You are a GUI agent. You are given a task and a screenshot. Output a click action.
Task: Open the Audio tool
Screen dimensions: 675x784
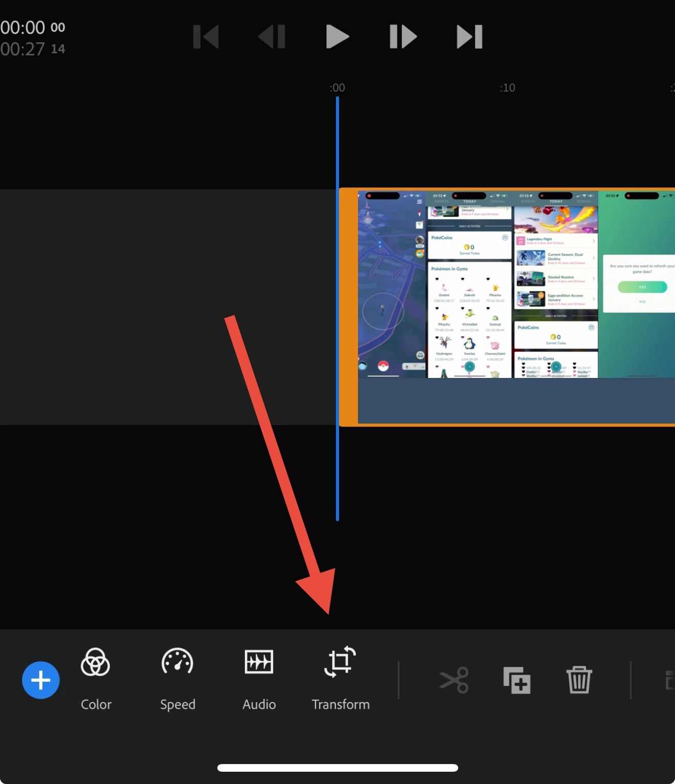point(259,679)
